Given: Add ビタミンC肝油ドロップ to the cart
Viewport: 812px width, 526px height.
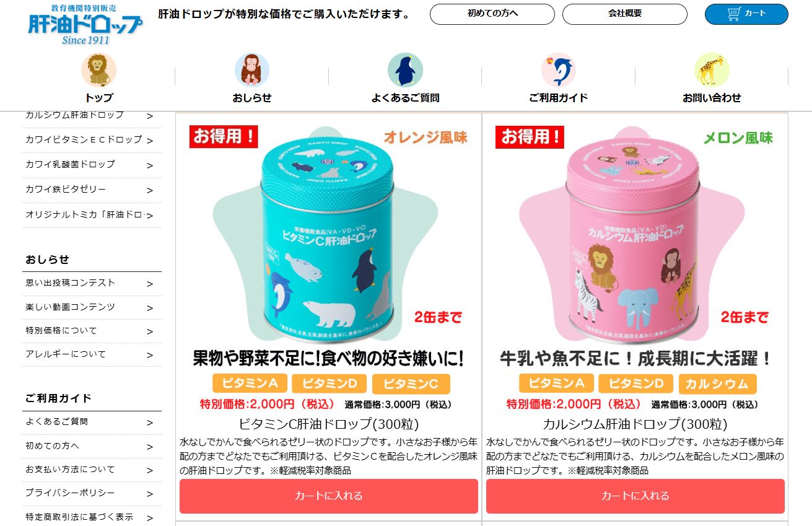Looking at the screenshot, I should coord(329,496).
